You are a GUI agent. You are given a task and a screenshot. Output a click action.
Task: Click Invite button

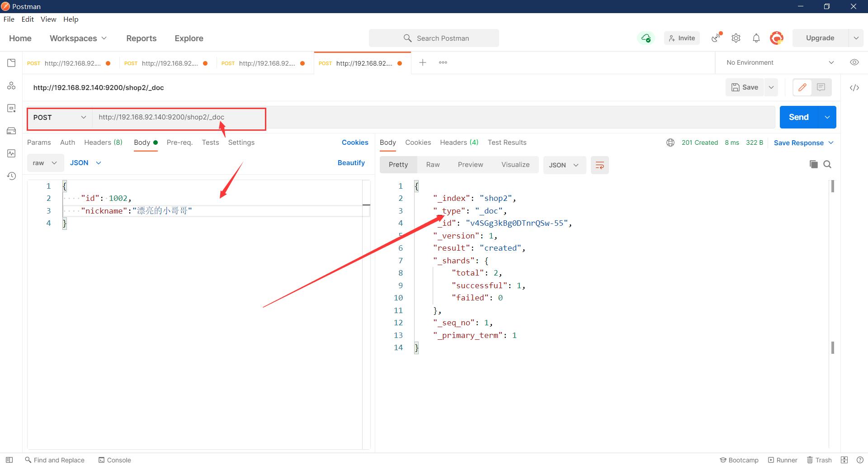pos(682,38)
